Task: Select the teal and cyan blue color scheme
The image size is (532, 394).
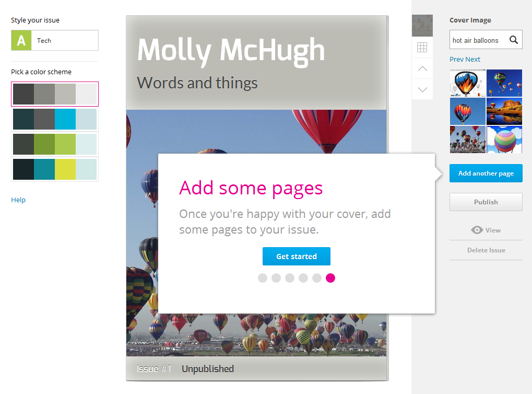Action: pos(55,119)
